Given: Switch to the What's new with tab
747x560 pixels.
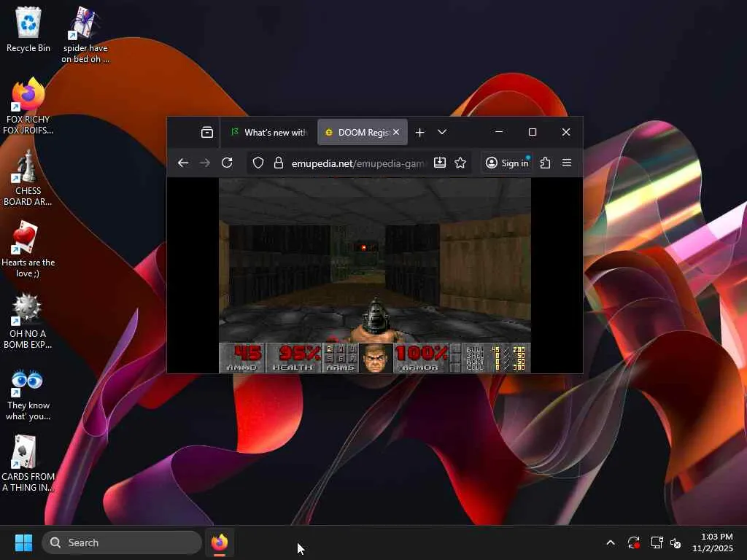Looking at the screenshot, I should pyautogui.click(x=268, y=133).
